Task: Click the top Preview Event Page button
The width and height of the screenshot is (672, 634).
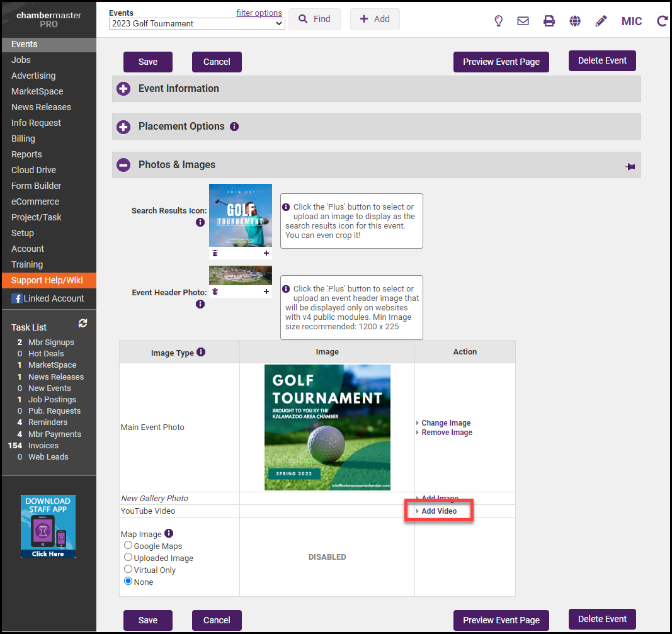Action: click(x=501, y=62)
